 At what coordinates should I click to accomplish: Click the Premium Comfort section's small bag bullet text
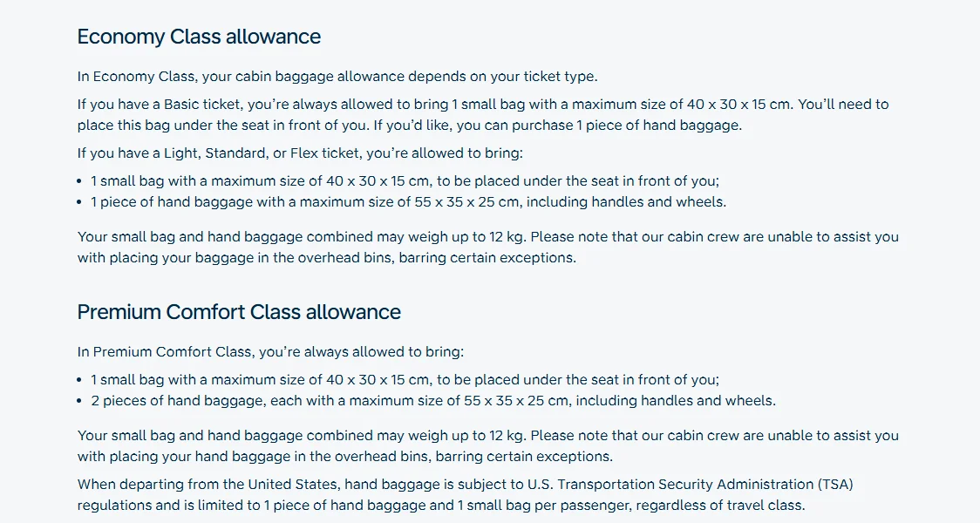405,380
